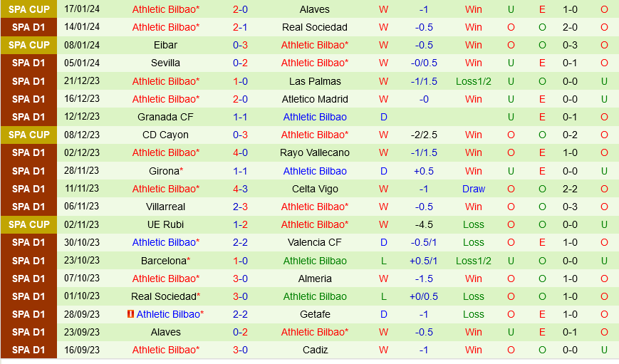This screenshot has height=364, width=619.
Task: Click the 4-3 score versus Celta Vigo
Action: pyautogui.click(x=240, y=189)
